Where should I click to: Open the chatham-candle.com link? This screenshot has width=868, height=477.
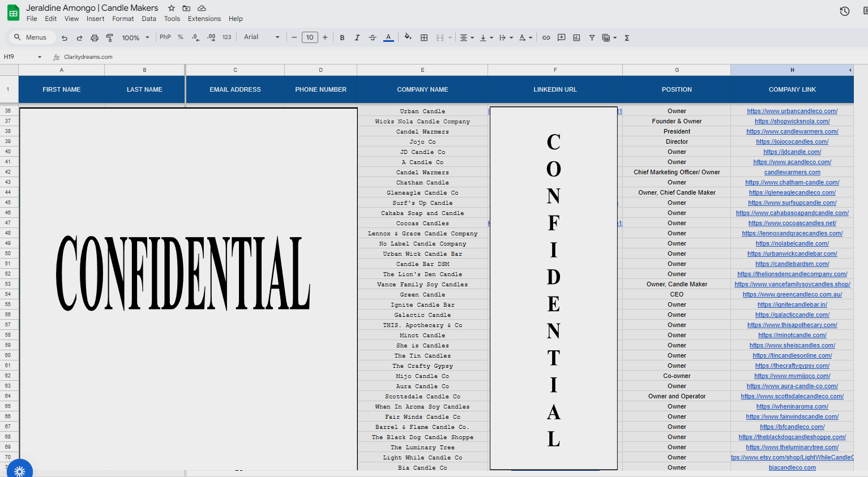[x=792, y=183]
